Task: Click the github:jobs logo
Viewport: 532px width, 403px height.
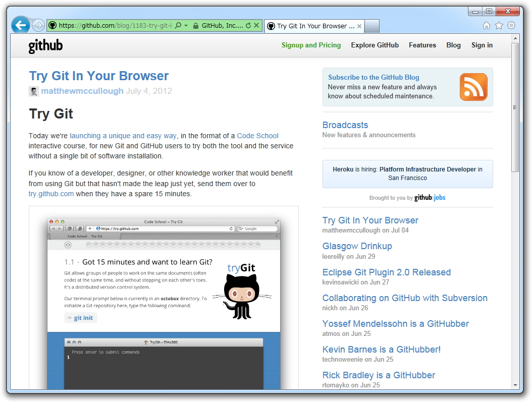Action: click(430, 198)
